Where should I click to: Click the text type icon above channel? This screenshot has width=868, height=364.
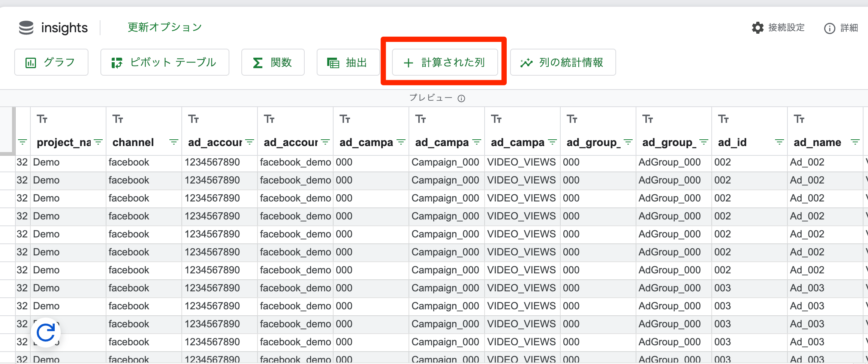coord(118,119)
